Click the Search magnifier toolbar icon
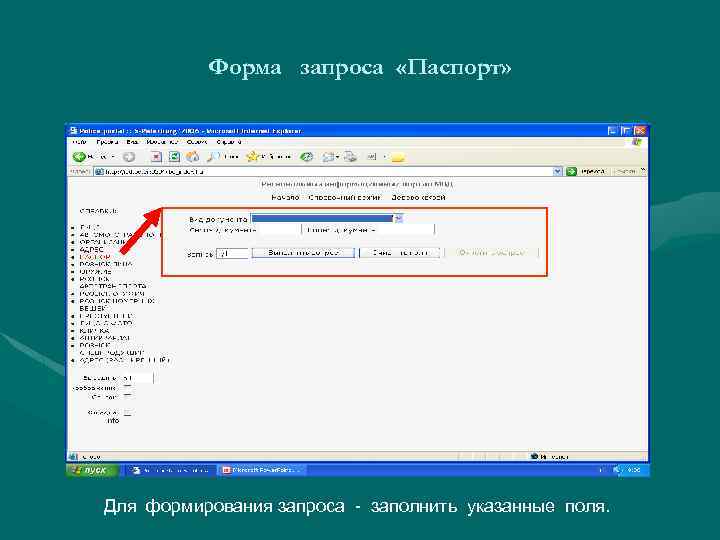This screenshot has width=720, height=540. click(x=213, y=157)
